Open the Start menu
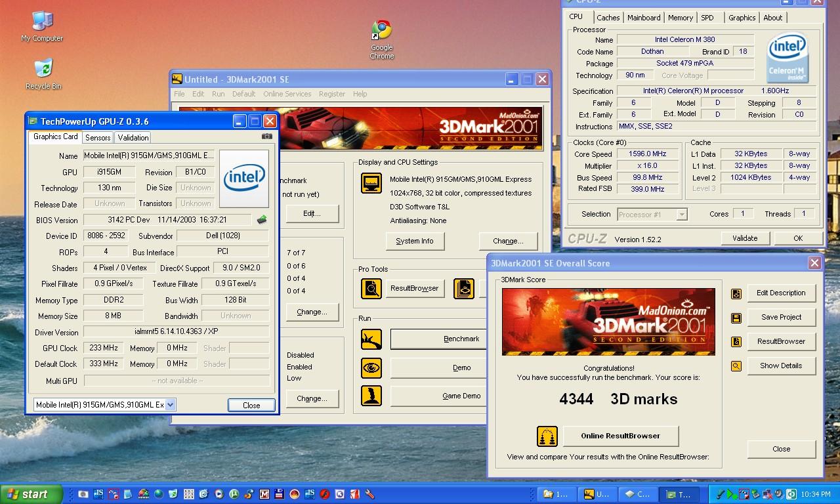 coord(31,494)
